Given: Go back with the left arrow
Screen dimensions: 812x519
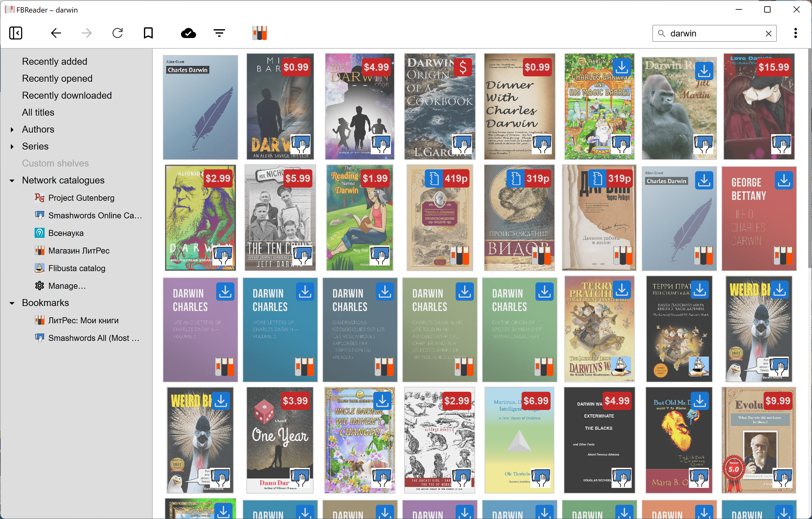Looking at the screenshot, I should (x=56, y=33).
